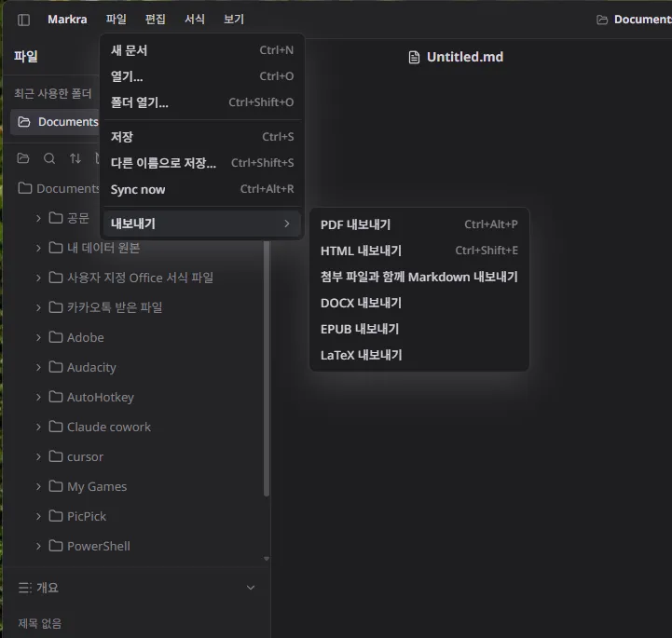Click the Markra app name

[x=67, y=20]
